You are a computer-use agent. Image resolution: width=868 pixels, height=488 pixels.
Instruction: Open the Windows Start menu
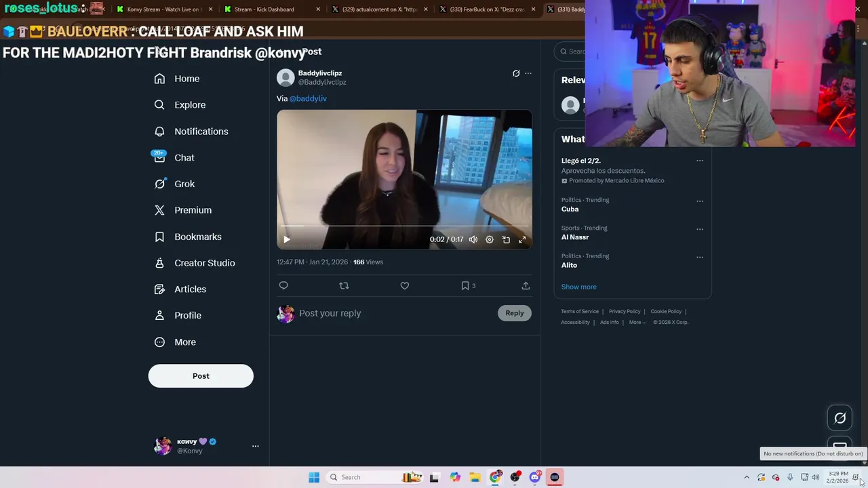click(314, 477)
